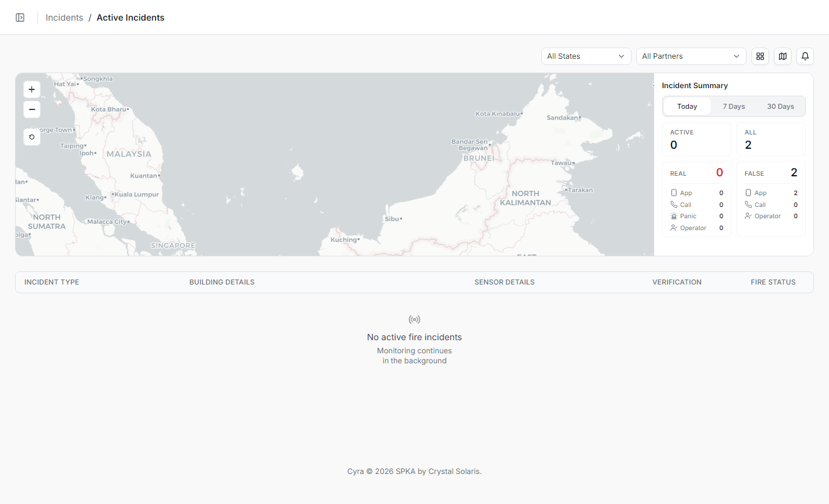The width and height of the screenshot is (829, 504).
Task: Zoom out on the map
Action: tap(32, 109)
